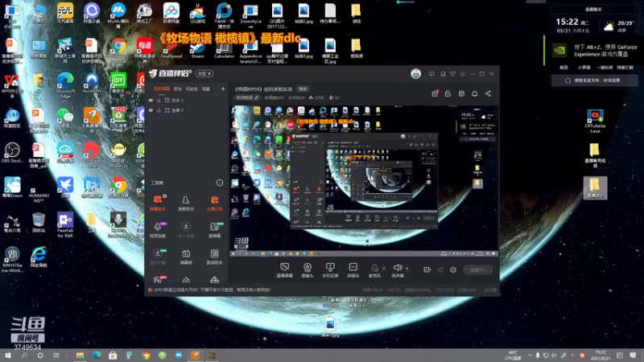This screenshot has width=644, height=362.
Task: Open the feedback message icon in title bar
Action: pos(431,74)
